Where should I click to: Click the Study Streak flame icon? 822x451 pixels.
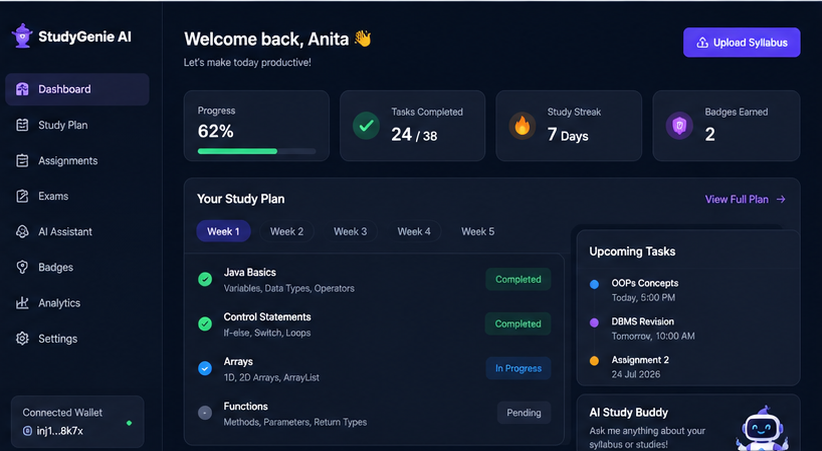coord(522,126)
